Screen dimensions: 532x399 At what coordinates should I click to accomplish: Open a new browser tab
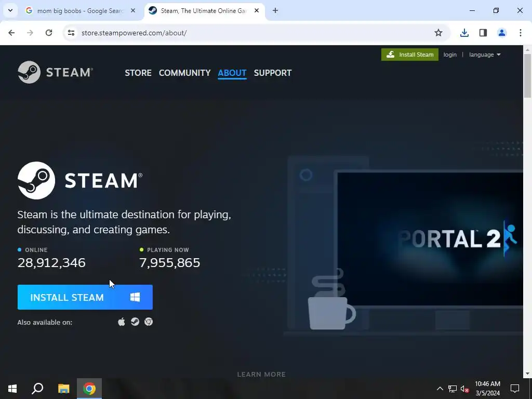click(275, 10)
